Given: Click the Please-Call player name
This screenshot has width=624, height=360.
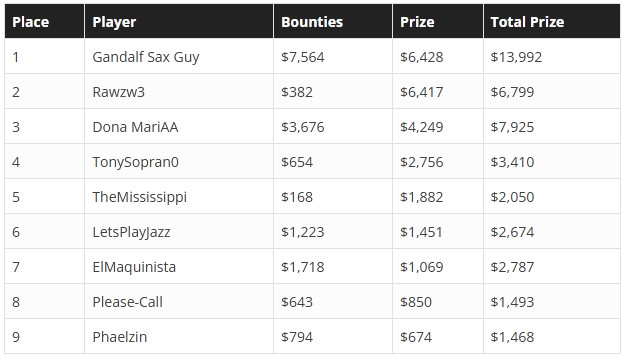Looking at the screenshot, I should click(127, 302).
